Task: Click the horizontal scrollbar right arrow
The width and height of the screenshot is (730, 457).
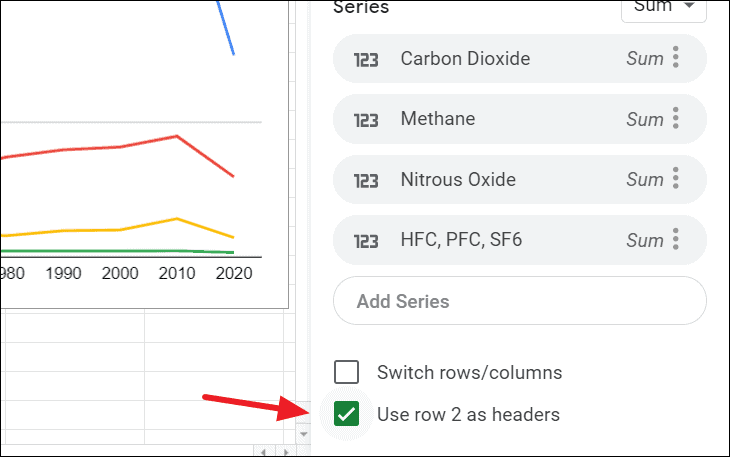Action: pos(286,451)
